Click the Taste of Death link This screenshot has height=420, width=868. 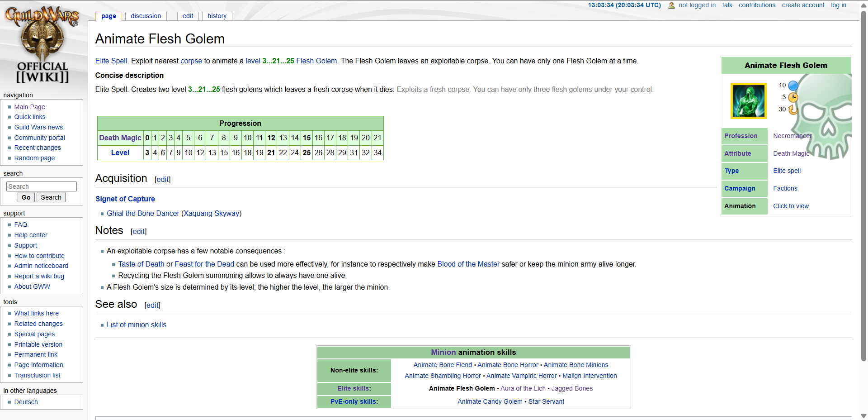(x=141, y=264)
